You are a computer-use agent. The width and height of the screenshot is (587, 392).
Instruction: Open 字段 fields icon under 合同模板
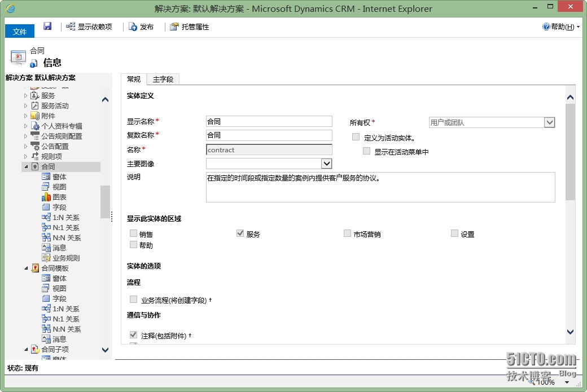coord(46,298)
